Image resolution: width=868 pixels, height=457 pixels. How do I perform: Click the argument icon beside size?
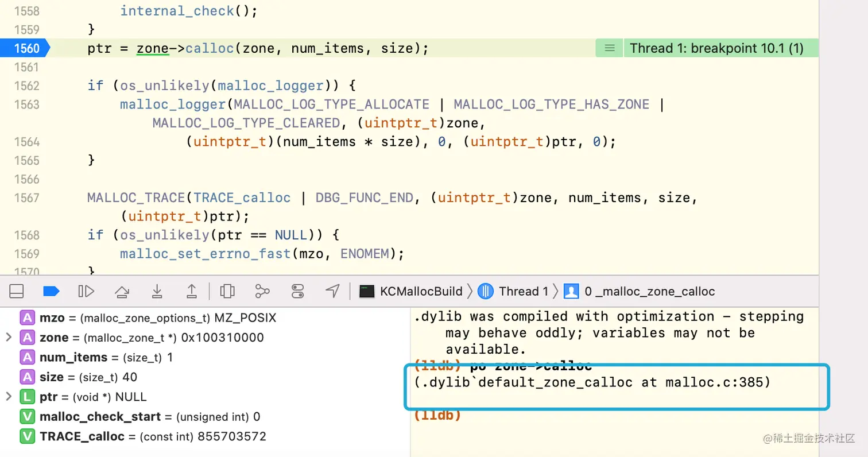coord(27,377)
